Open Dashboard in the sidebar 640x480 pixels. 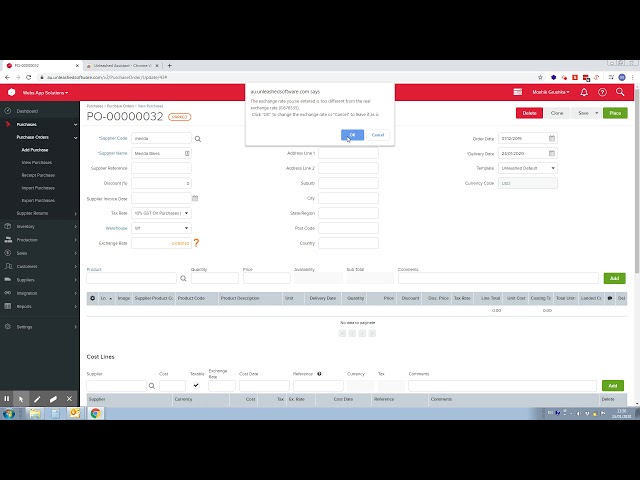click(27, 111)
